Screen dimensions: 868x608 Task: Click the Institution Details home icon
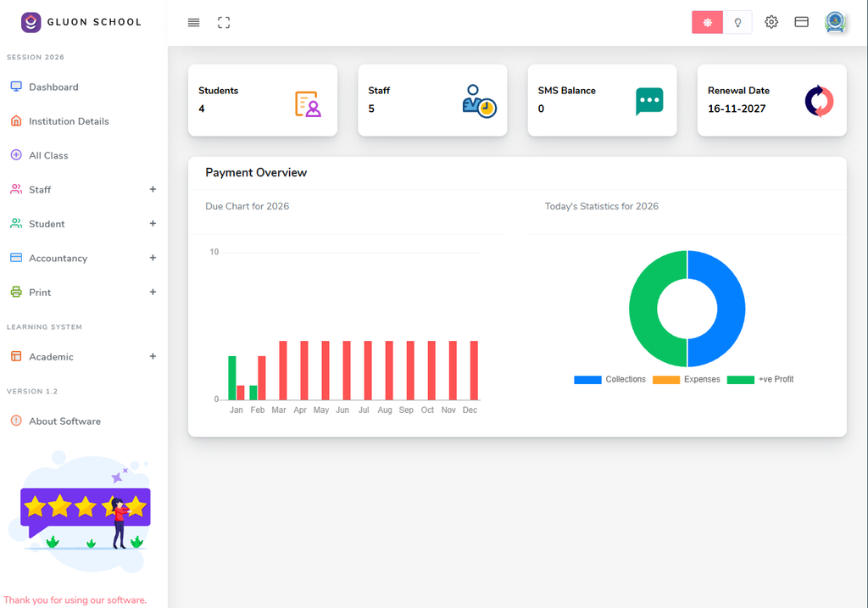click(16, 120)
